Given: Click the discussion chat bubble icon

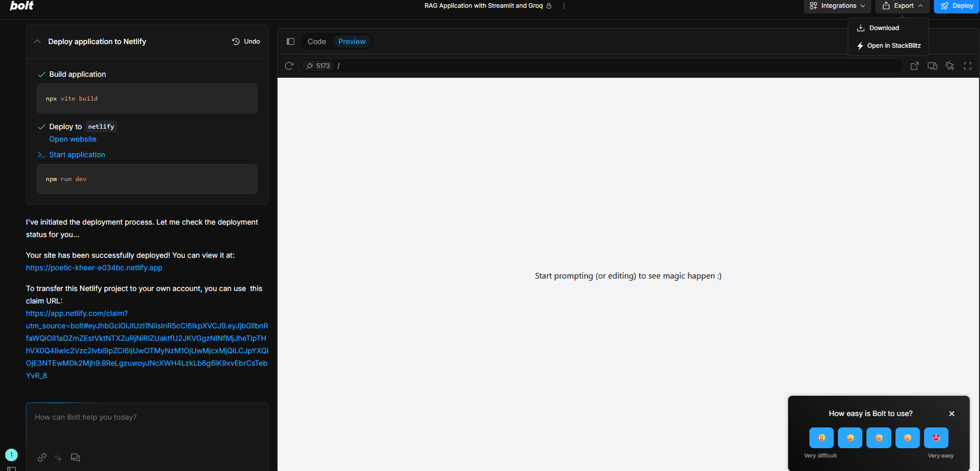Looking at the screenshot, I should coord(75,458).
